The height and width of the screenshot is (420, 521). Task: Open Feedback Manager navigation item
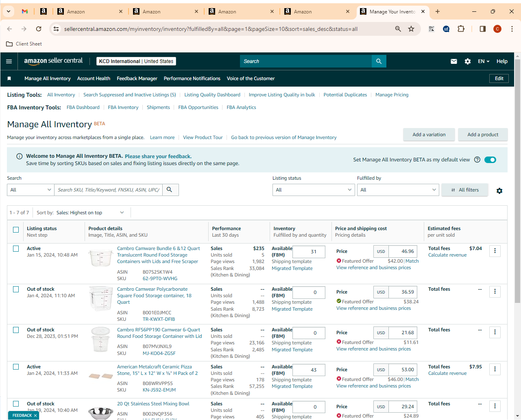point(137,78)
